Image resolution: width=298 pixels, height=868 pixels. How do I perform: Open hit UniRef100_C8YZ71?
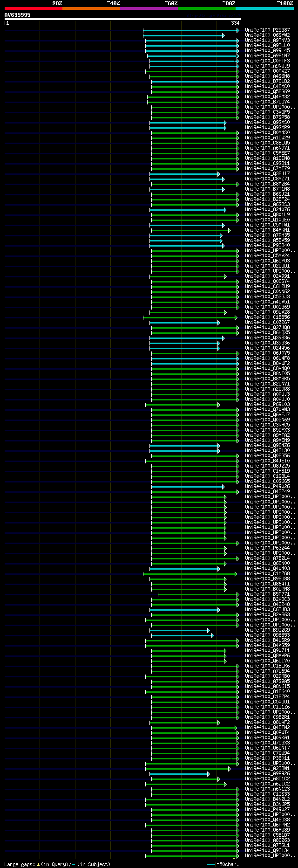point(267,179)
